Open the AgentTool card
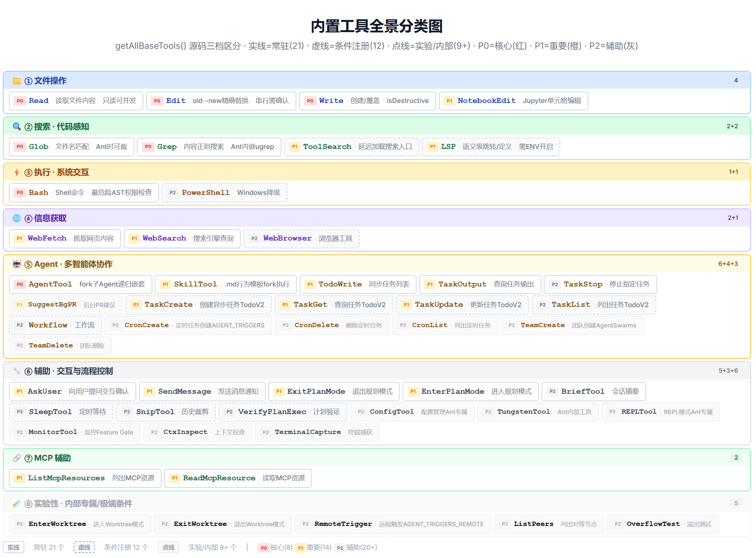The width and height of the screenshot is (756, 558). 81,284
